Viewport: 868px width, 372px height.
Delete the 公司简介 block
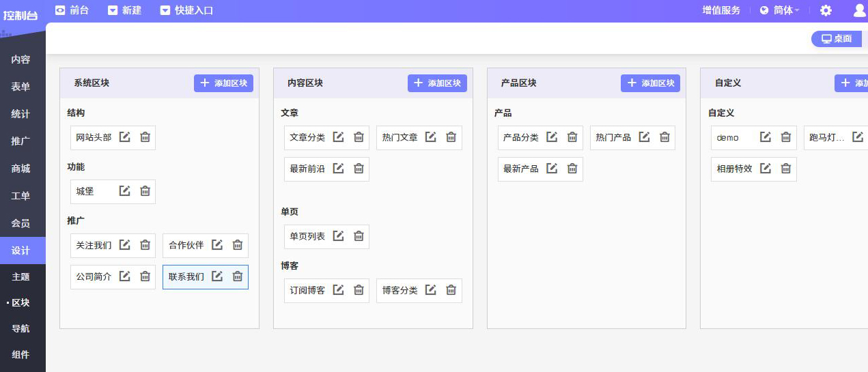point(145,276)
